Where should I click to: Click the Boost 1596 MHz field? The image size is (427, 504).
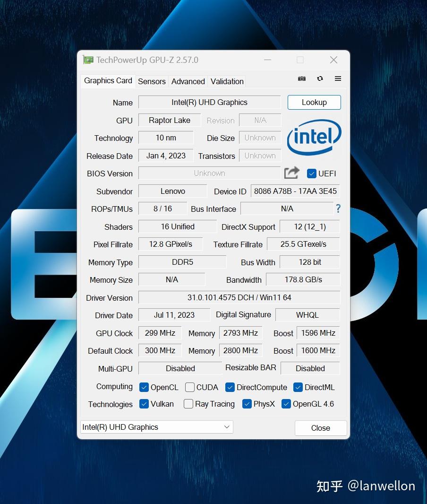coord(318,333)
